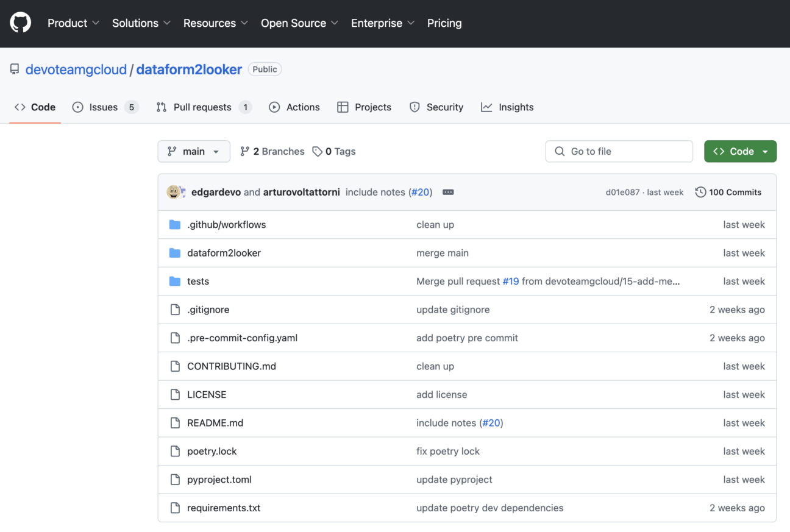Click the file icon next to LICENSE
The height and width of the screenshot is (532, 790).
[x=175, y=395]
